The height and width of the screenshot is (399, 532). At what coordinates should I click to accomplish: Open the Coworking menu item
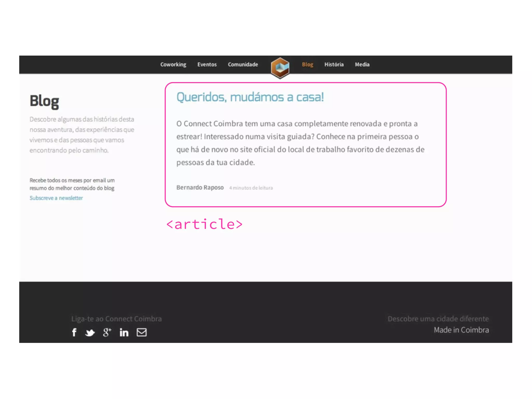click(x=173, y=64)
